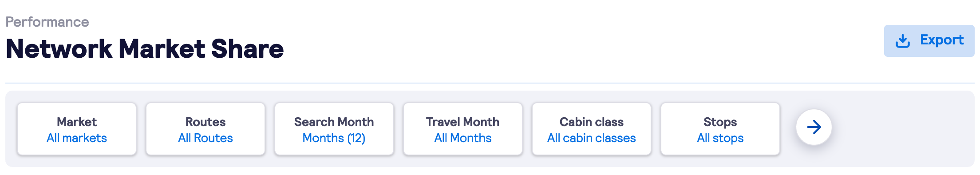Select the 'All markets' filter value
Image resolution: width=980 pixels, height=175 pixels.
pos(77,138)
